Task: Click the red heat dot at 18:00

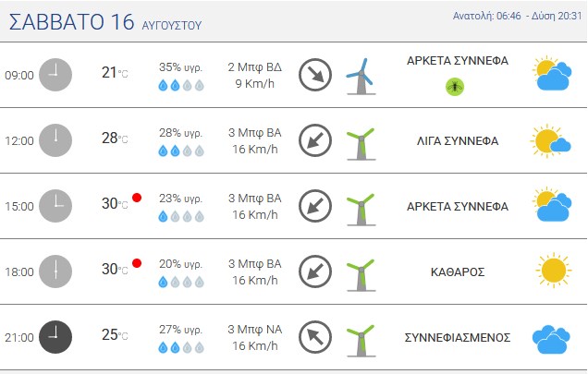Action: [137, 263]
